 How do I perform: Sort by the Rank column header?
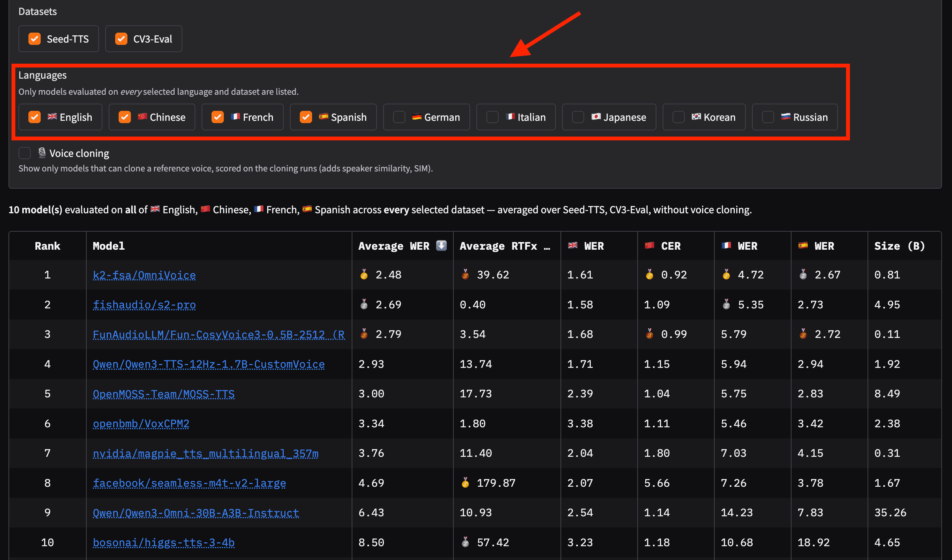pos(48,246)
